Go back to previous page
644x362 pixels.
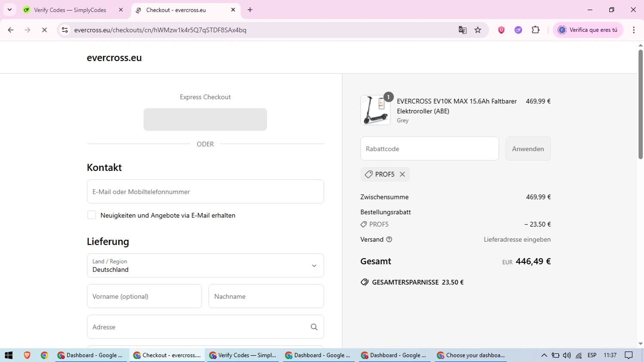[x=11, y=30]
